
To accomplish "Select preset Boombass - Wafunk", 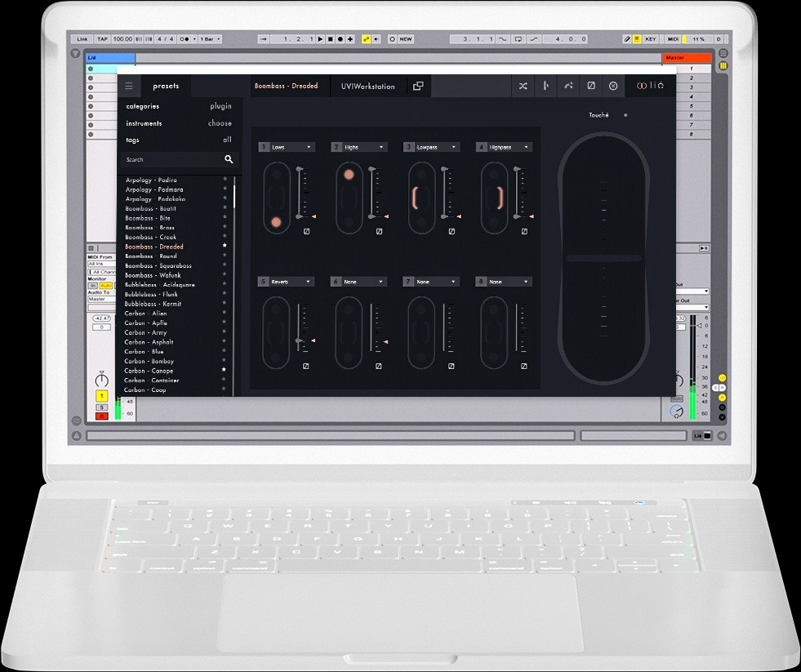I will (x=153, y=275).
